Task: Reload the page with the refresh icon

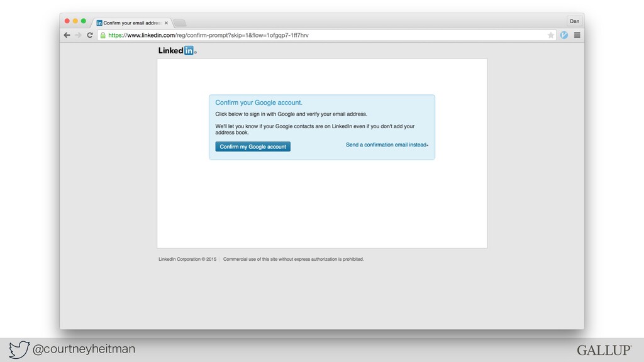Action: pyautogui.click(x=89, y=35)
